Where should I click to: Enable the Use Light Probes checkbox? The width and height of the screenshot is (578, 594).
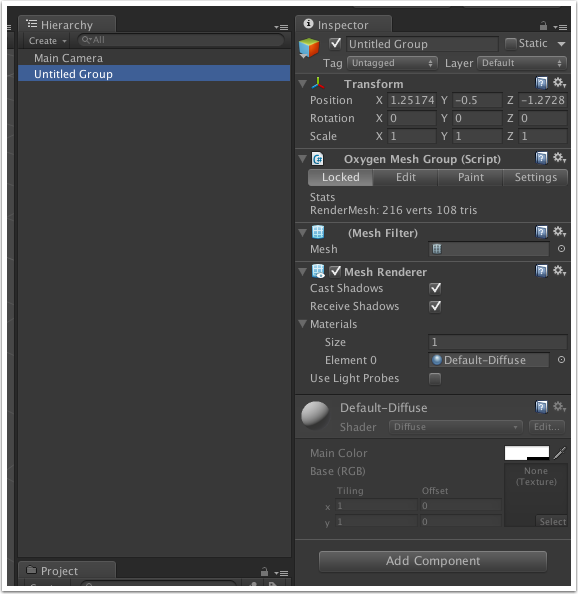[435, 378]
